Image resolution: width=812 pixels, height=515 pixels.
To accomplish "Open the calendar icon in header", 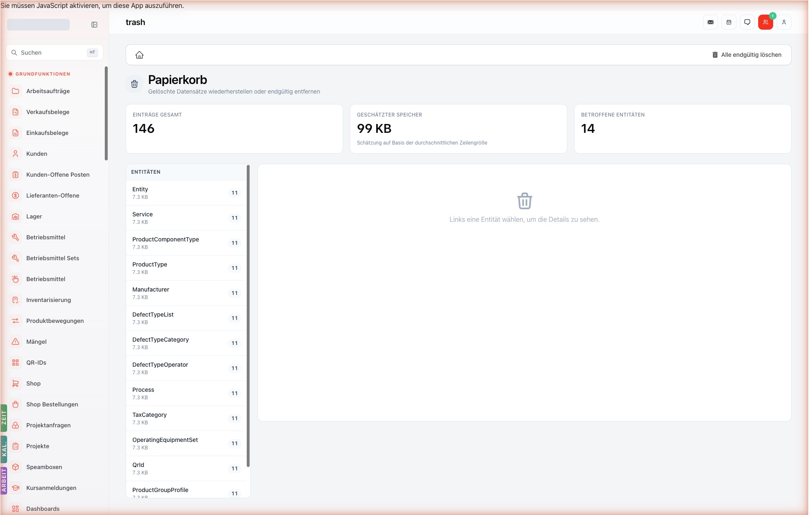I will pos(729,22).
